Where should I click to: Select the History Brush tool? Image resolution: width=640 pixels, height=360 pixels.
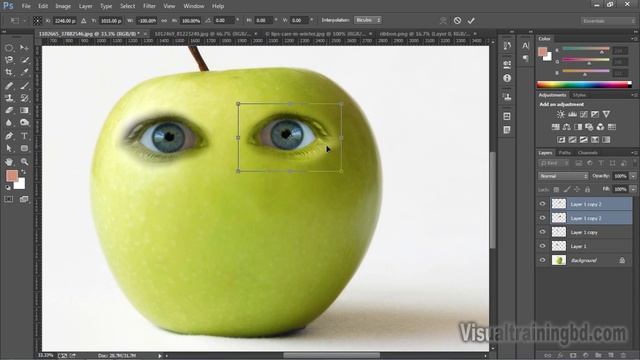click(24, 98)
